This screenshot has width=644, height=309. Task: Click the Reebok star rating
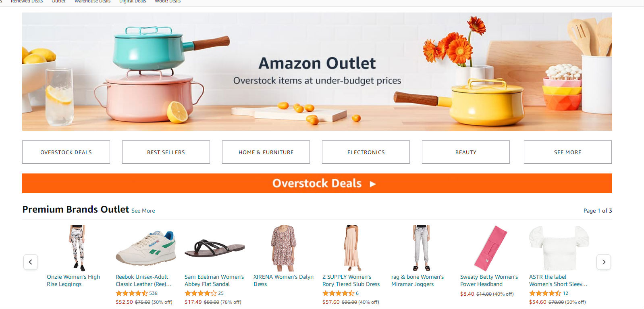point(132,293)
